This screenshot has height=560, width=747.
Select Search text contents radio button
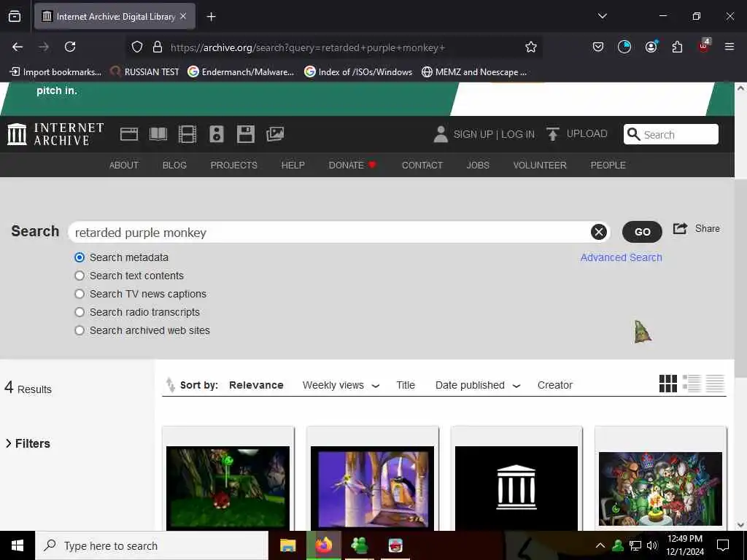[x=80, y=276]
